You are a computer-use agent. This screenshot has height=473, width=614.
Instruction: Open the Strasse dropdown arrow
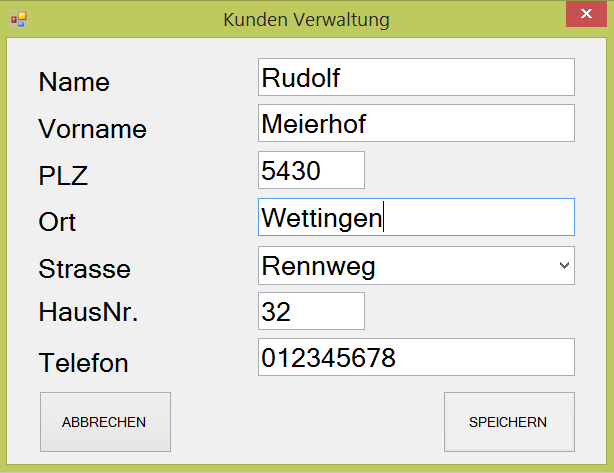coord(565,265)
